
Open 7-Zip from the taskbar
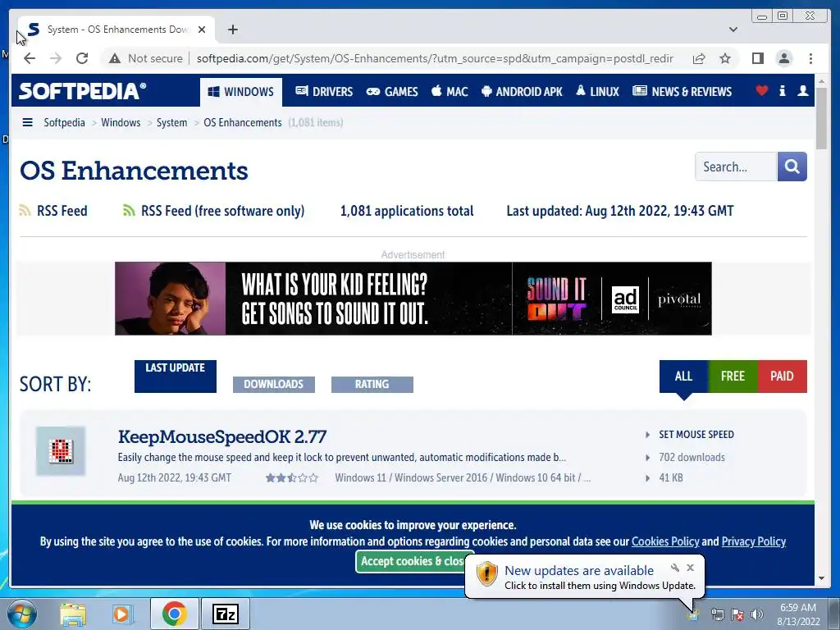coord(225,614)
